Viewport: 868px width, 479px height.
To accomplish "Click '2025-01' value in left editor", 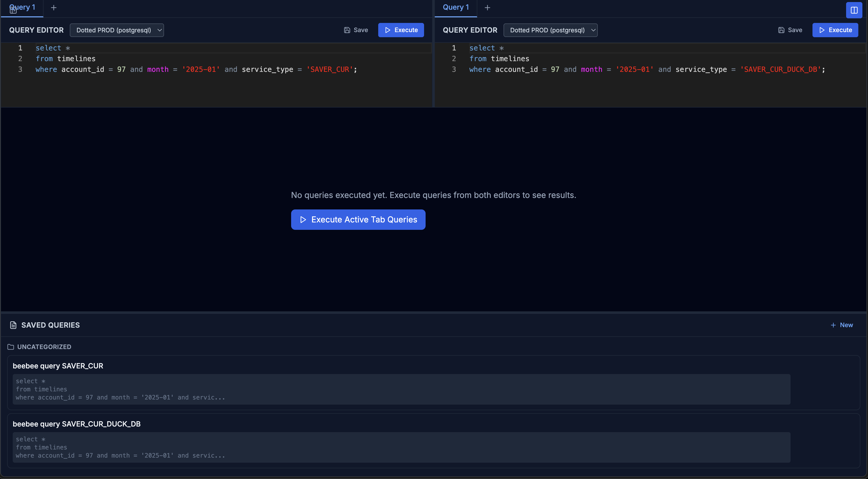I will (x=201, y=70).
